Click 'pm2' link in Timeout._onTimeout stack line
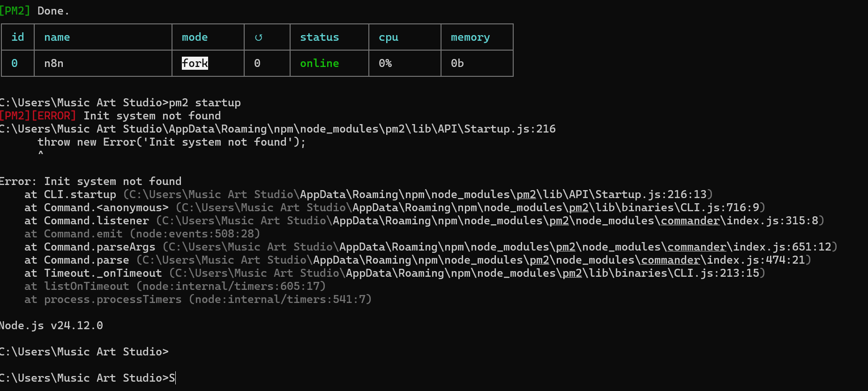 click(x=572, y=273)
